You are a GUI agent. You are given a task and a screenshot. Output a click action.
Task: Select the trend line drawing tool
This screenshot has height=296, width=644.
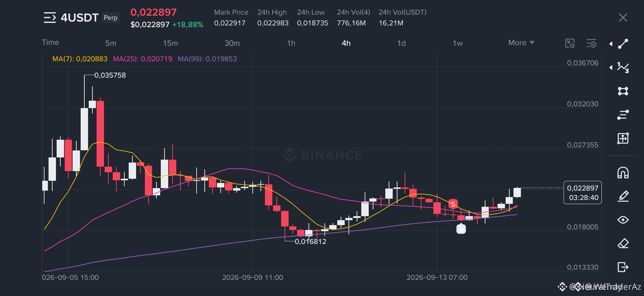click(623, 44)
